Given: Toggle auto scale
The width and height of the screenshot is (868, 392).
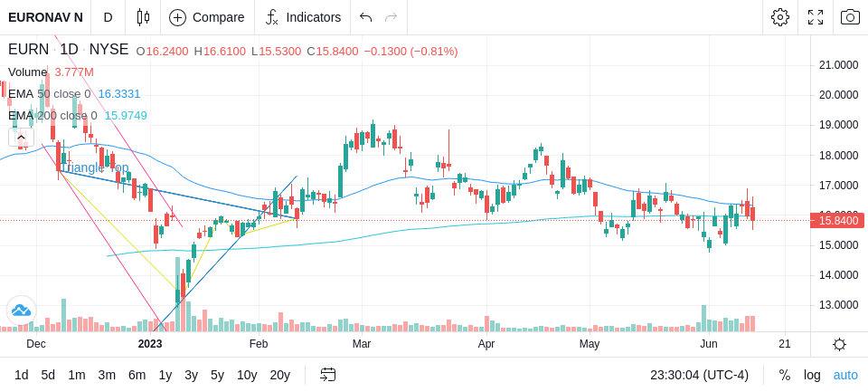Looking at the screenshot, I should (x=845, y=376).
